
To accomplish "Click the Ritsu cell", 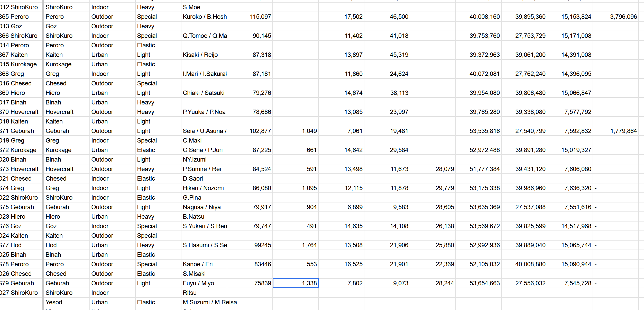I will (190, 293).
